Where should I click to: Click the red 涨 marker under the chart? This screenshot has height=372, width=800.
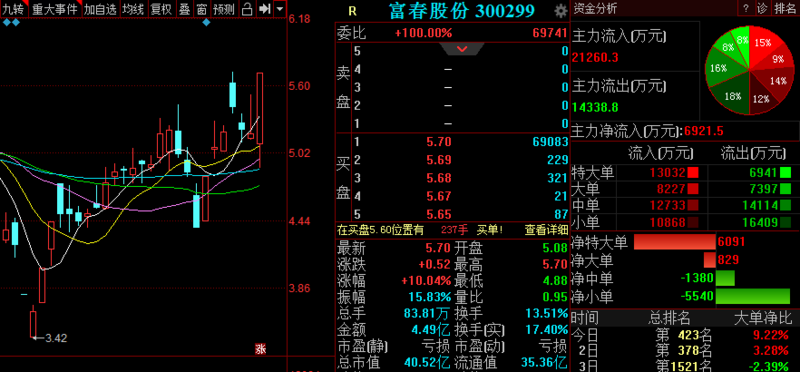(x=260, y=349)
